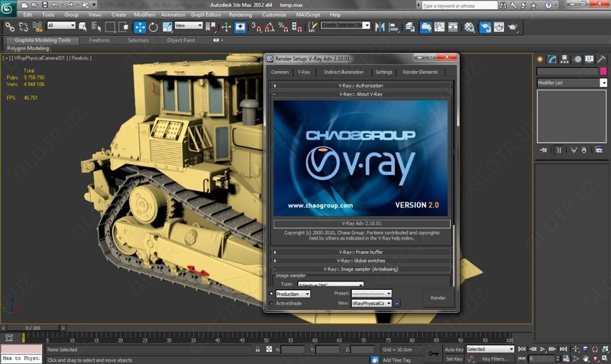Activate the Select Object tool
The image size is (611, 364).
coord(82,27)
